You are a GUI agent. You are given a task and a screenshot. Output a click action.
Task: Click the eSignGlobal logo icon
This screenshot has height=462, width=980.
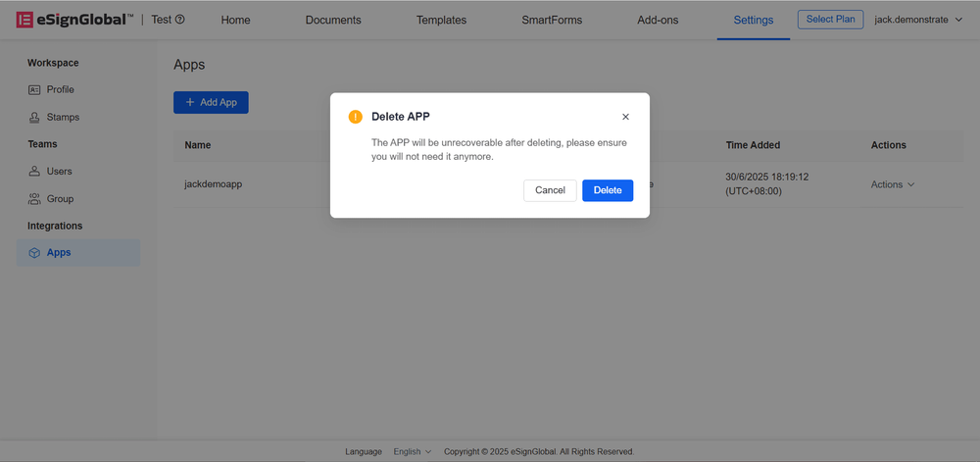(x=24, y=20)
